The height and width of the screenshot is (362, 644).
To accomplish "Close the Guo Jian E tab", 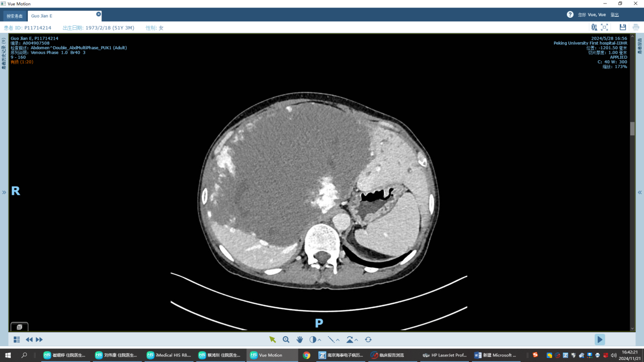I will click(x=98, y=14).
